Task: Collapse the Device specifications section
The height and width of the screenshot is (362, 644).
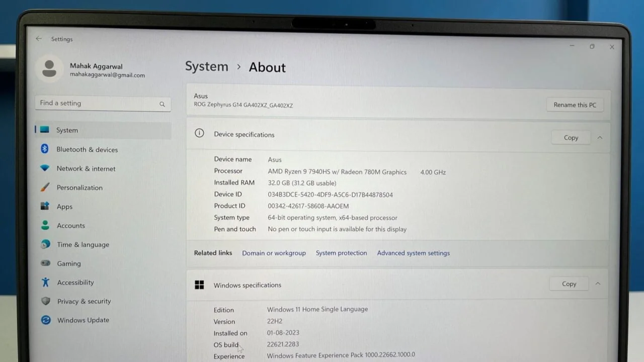Action: pyautogui.click(x=600, y=137)
